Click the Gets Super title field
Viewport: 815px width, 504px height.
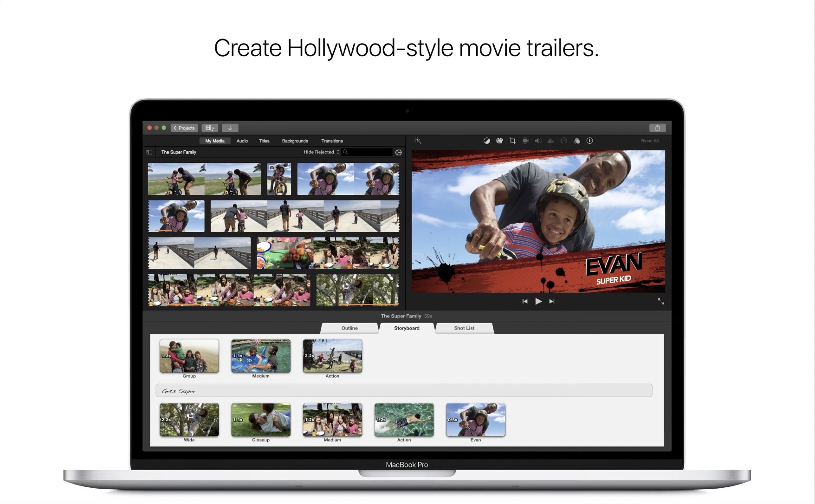point(404,391)
